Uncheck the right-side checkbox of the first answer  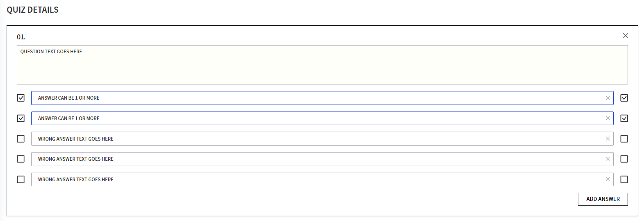click(624, 98)
